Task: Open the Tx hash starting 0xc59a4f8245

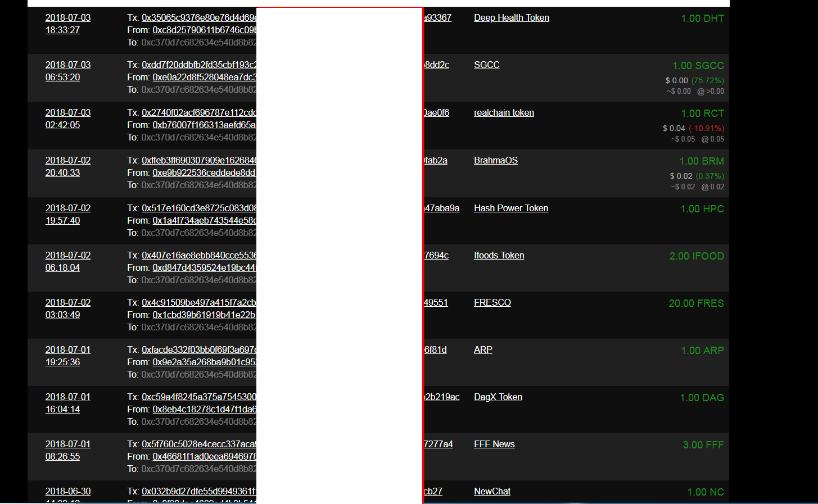Action: [199, 397]
